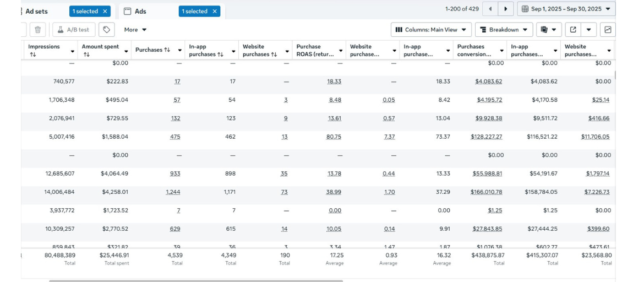Clear the Ad sets 1 selected filter
Viewport: 644px width, 282px height.
(105, 11)
